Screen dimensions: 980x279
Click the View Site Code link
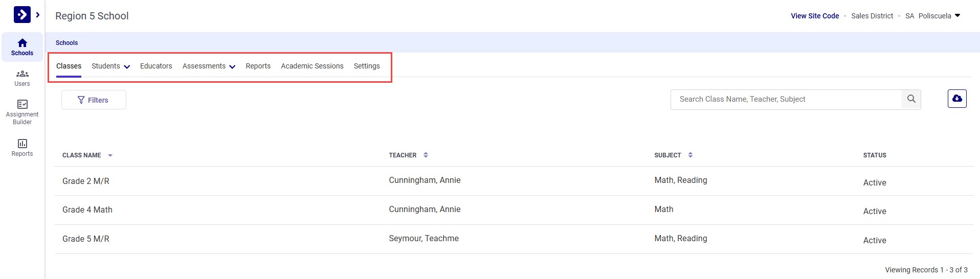click(x=815, y=16)
